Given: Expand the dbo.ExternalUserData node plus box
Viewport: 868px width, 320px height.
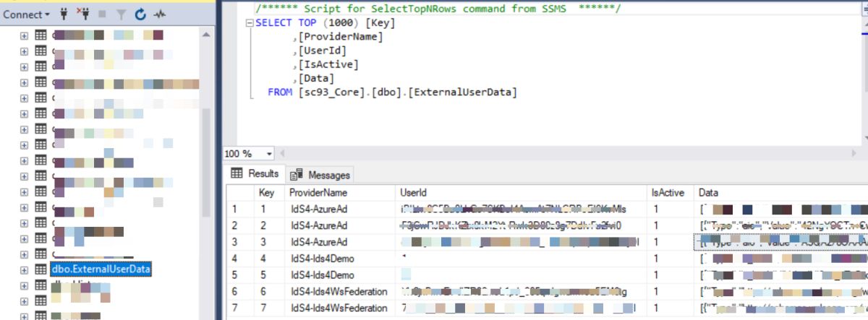Looking at the screenshot, I should 25,269.
